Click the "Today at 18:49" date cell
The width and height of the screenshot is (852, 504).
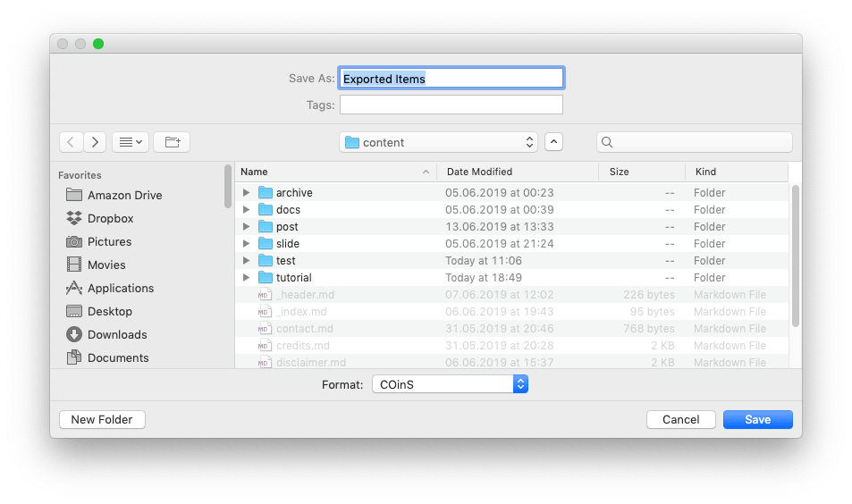[484, 278]
